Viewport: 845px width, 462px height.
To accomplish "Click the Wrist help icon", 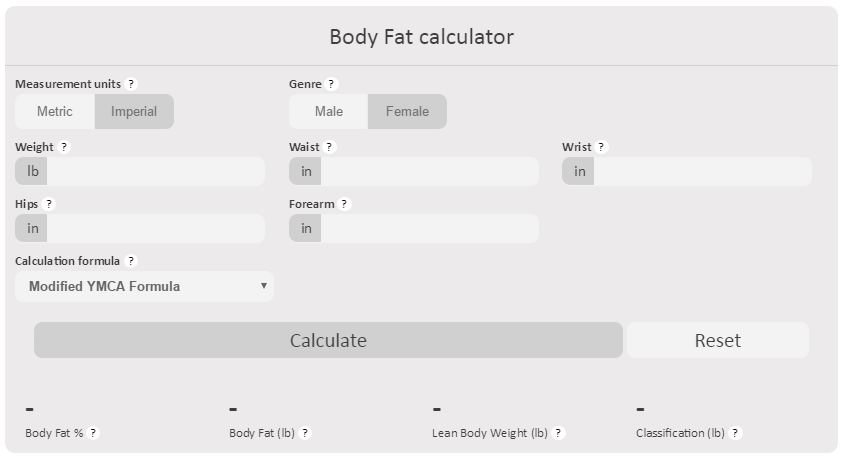I will click(x=602, y=147).
